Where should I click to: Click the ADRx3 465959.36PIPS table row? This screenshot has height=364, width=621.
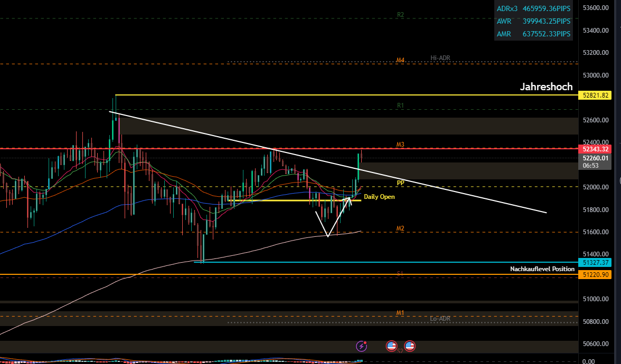tap(533, 8)
